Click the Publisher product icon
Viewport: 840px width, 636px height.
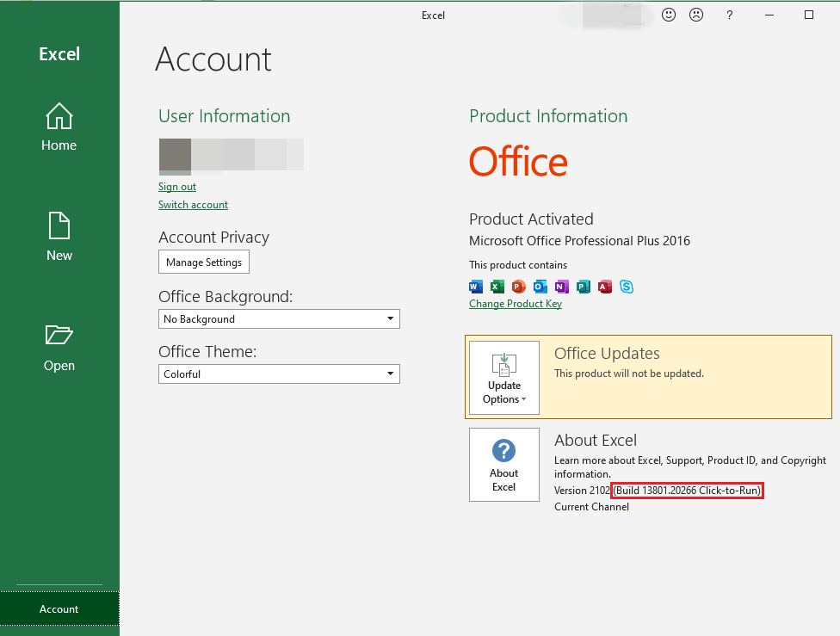(584, 287)
